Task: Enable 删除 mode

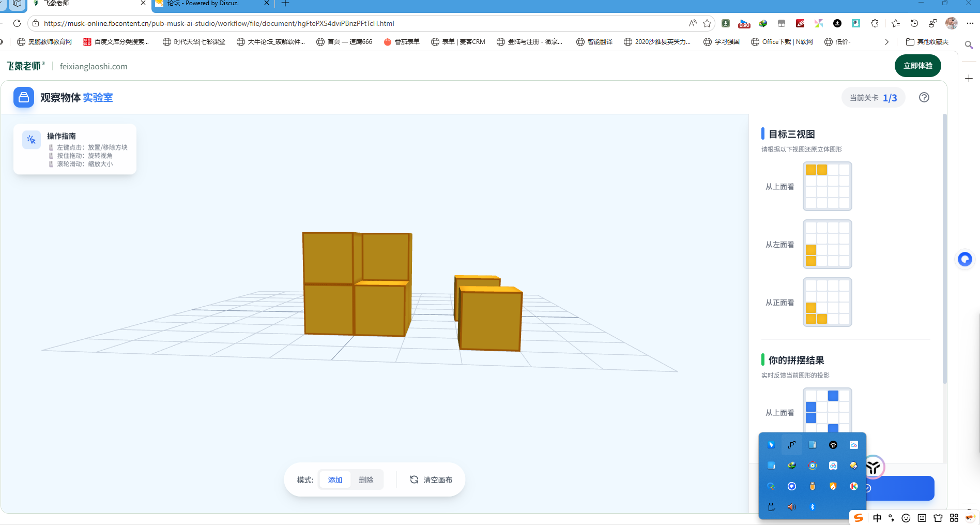Action: [366, 479]
